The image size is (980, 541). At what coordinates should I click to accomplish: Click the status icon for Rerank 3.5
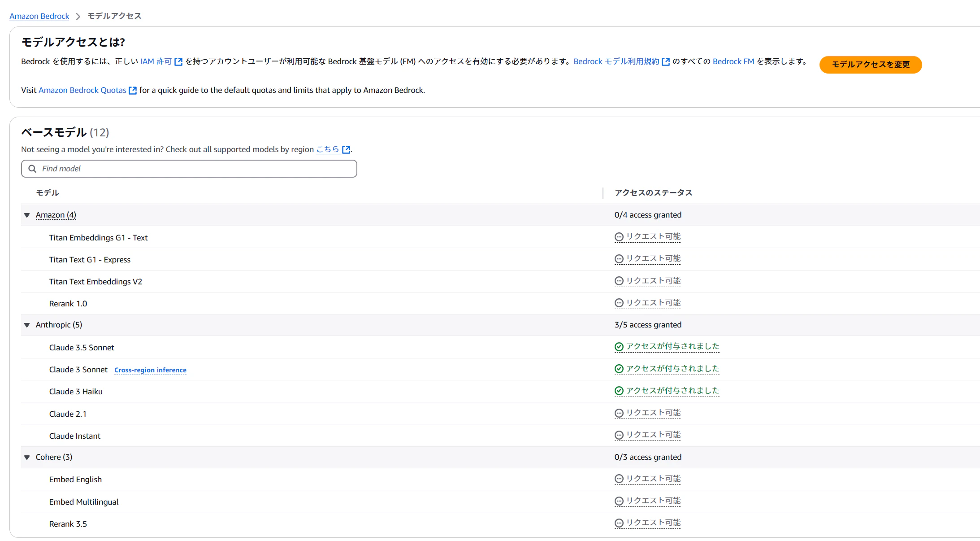619,523
